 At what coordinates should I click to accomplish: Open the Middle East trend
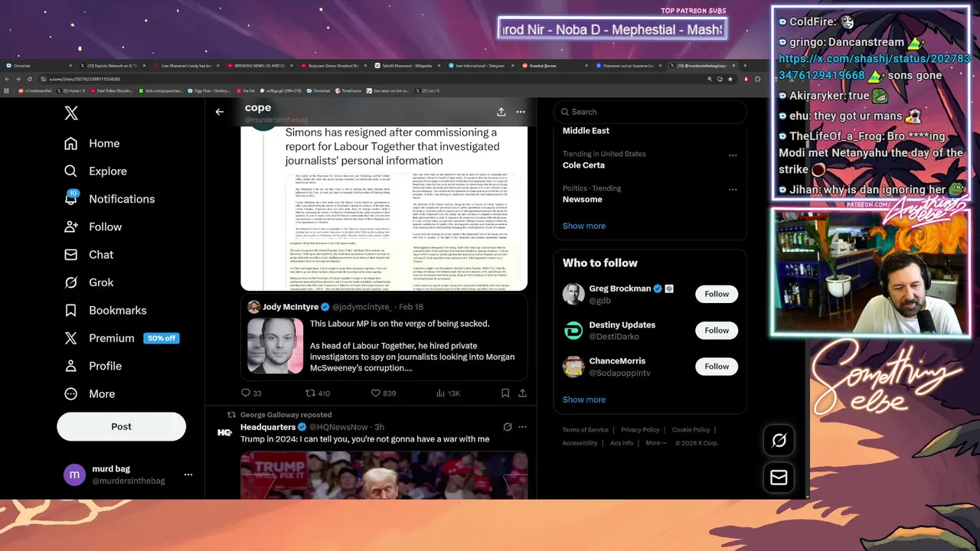[x=586, y=131]
